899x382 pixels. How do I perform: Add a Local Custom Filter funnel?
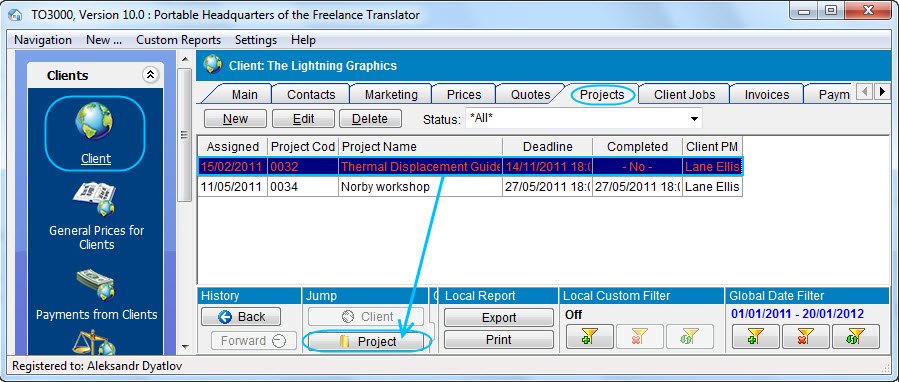[590, 337]
